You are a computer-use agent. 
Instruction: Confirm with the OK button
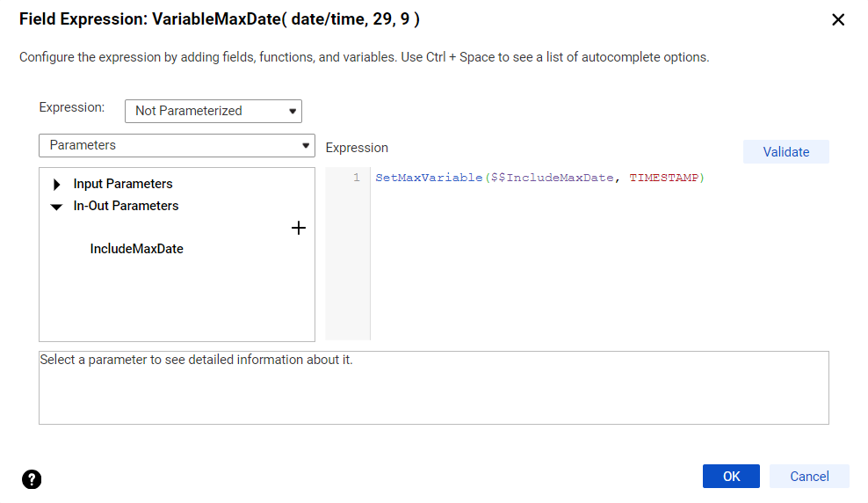click(731, 477)
